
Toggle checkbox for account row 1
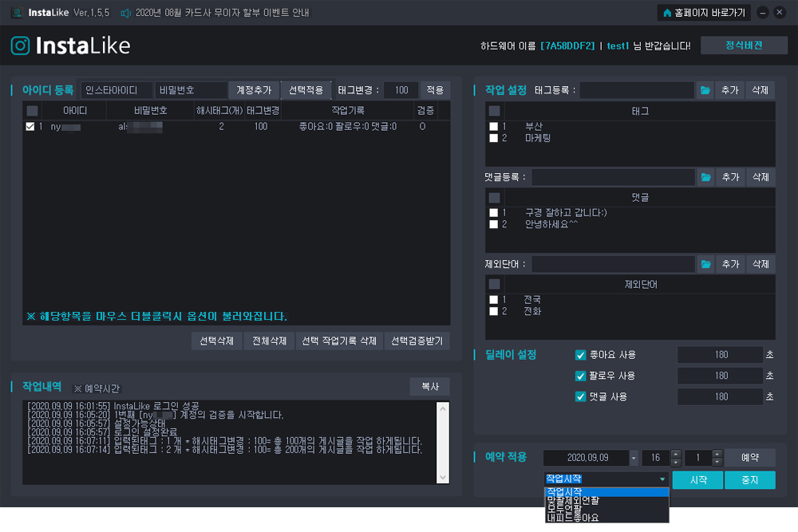coord(30,127)
